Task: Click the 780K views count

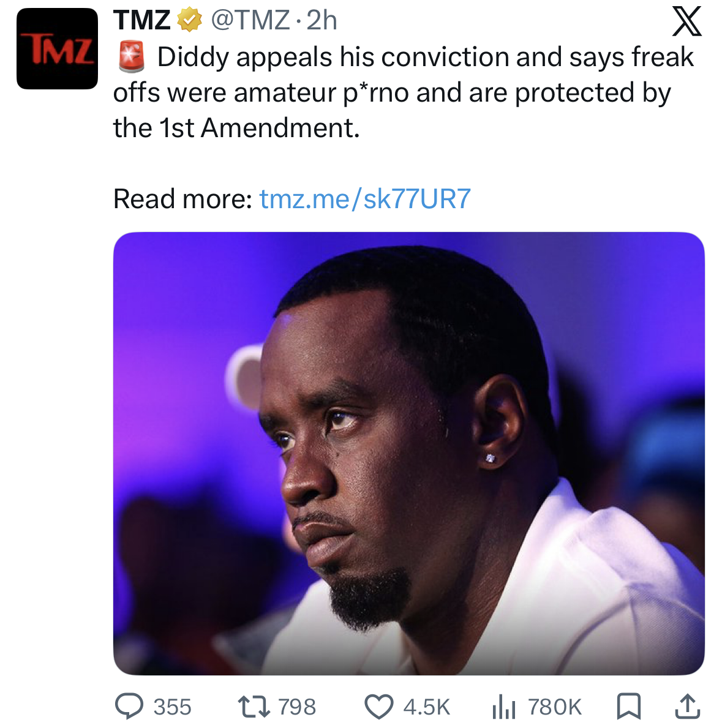Action: point(554,707)
